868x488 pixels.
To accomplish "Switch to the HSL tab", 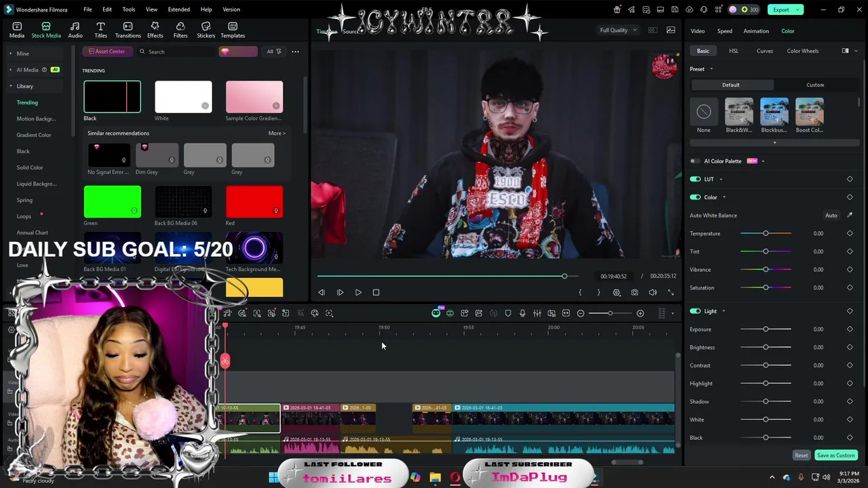I will (734, 51).
